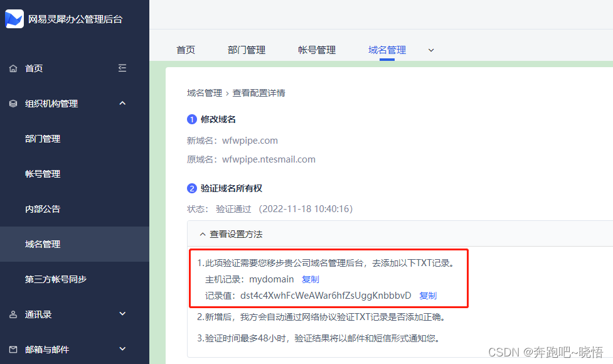Click instruction line 2 about 网络协议验证TXT记录
This screenshot has width=613, height=364.
point(321,317)
